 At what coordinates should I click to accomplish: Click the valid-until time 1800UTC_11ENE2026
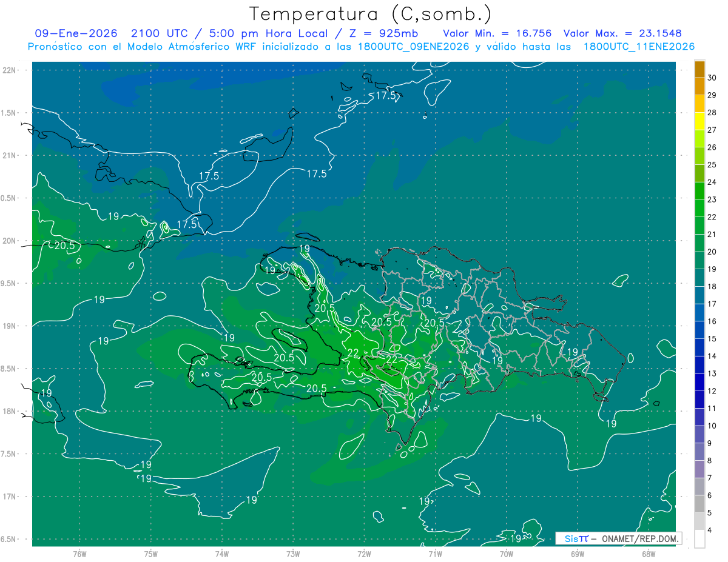coord(639,47)
